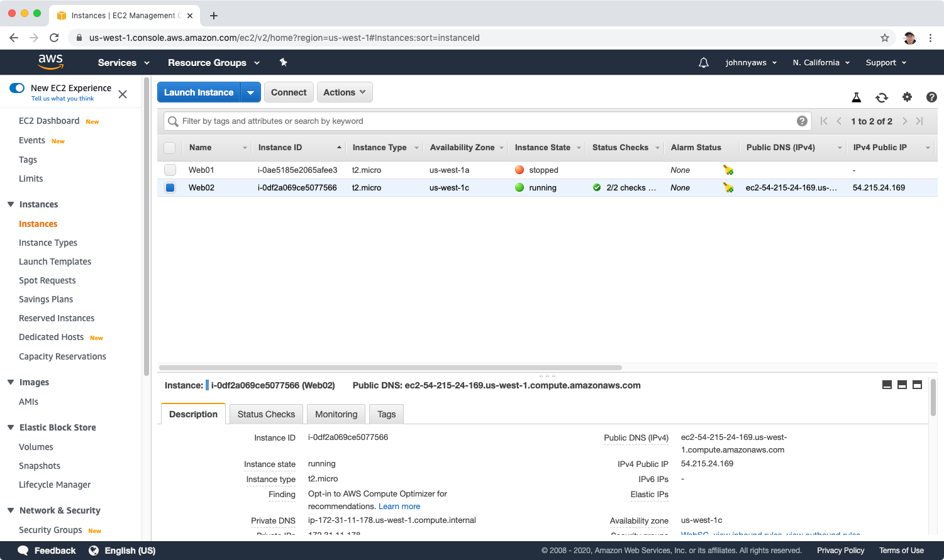Set details pane to half-height layout
This screenshot has height=560, width=944.
pyautogui.click(x=902, y=385)
